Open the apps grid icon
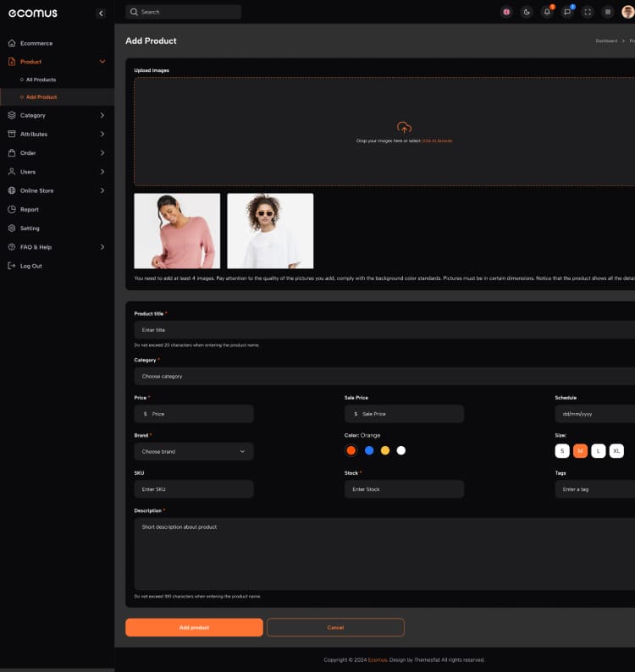The image size is (635, 672). click(x=607, y=12)
